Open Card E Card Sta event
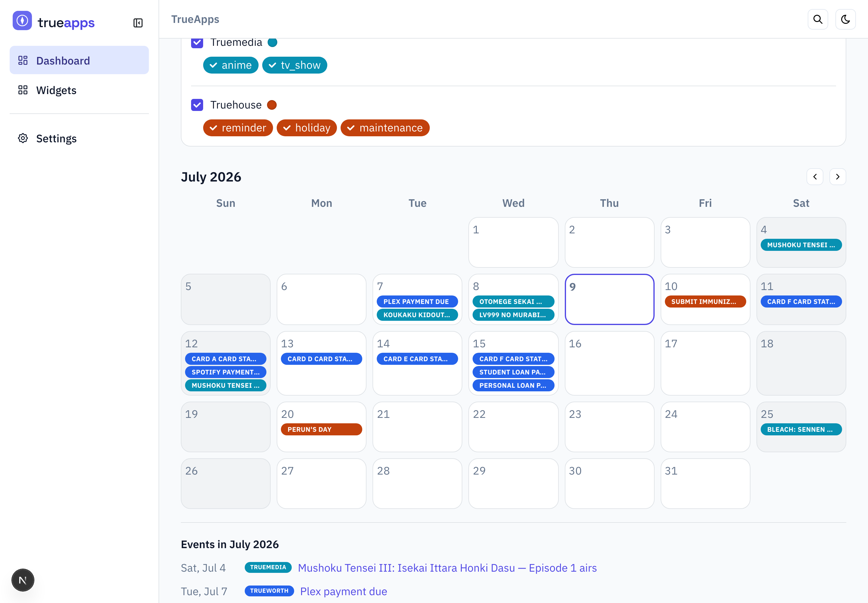This screenshot has width=868, height=603. point(417,359)
